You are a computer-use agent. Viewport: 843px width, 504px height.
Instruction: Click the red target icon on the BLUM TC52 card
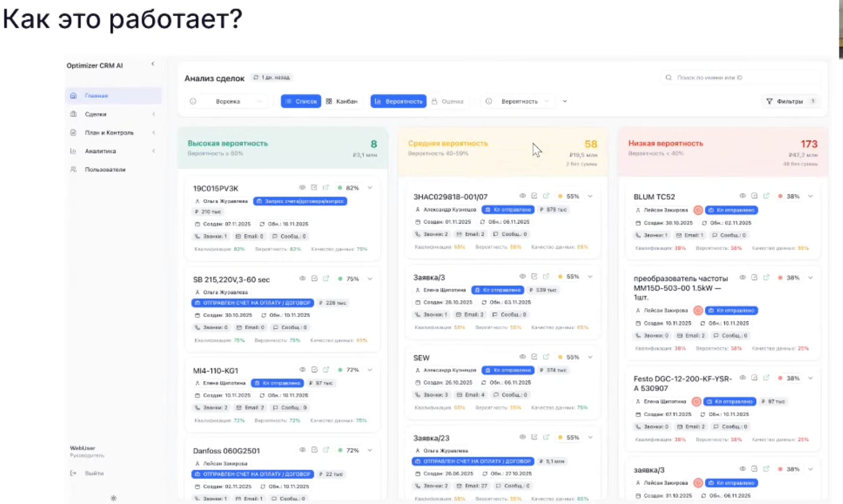tap(698, 210)
